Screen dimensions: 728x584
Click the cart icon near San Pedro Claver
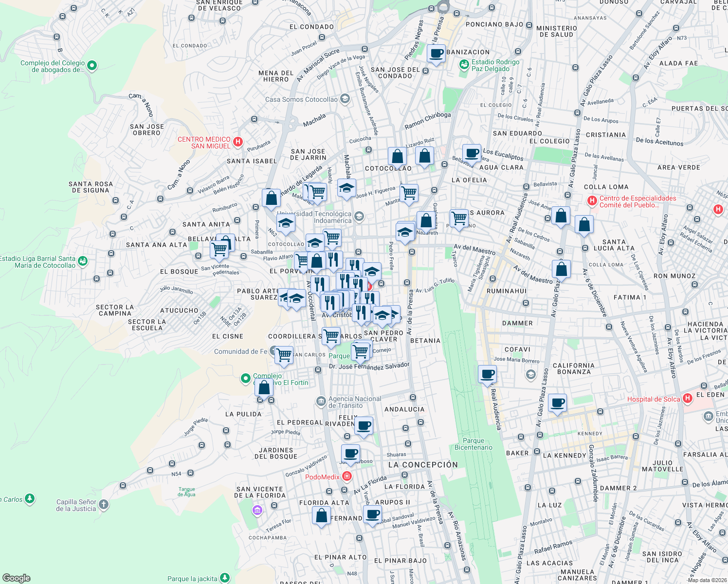(x=361, y=350)
